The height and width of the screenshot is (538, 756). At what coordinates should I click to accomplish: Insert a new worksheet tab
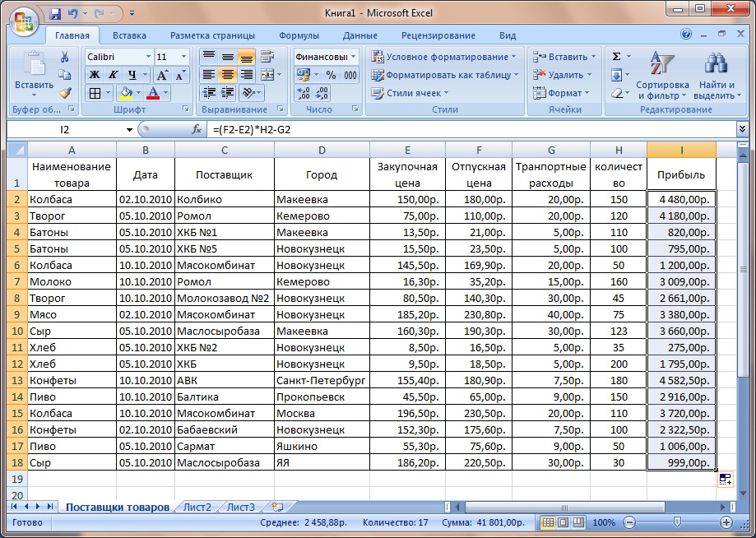(x=277, y=507)
